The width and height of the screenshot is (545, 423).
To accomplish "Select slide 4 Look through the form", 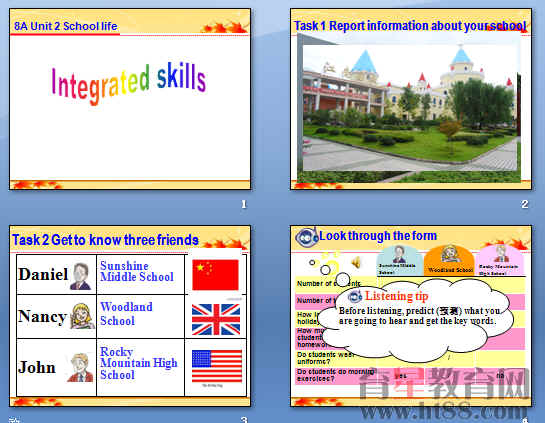I will click(411, 316).
